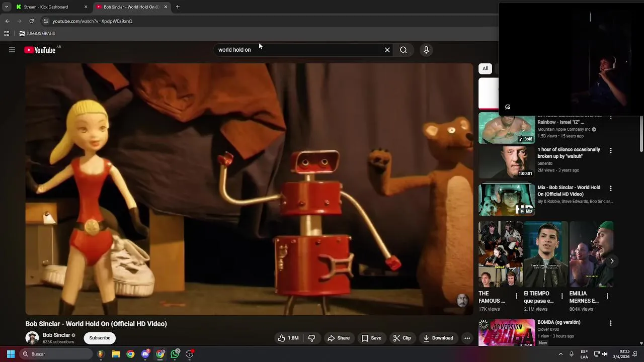The image size is (644, 362).
Task: Save the video to a playlist
Action: (371, 338)
